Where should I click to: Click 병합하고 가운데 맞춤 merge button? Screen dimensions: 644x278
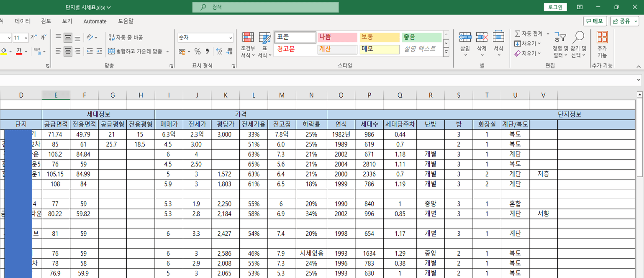[x=135, y=51]
